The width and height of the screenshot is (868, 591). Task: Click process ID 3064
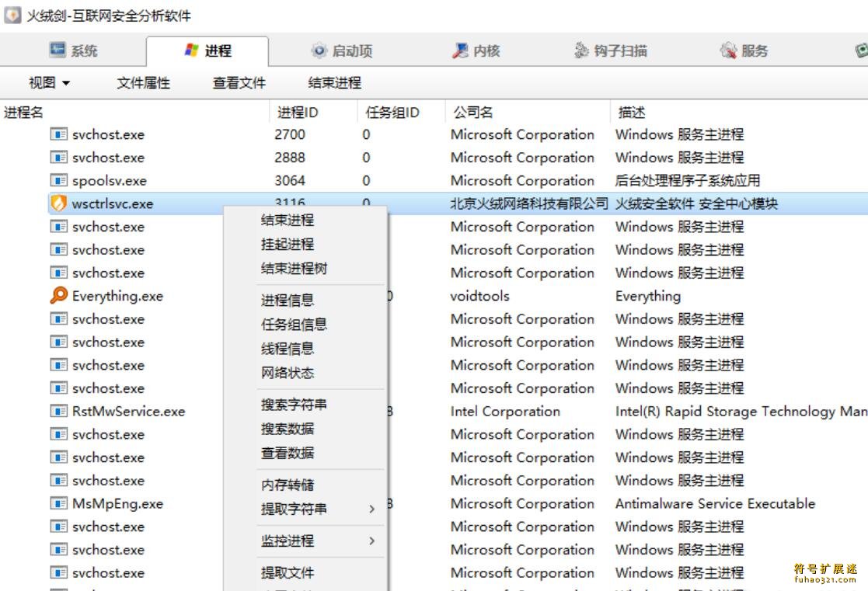coord(290,181)
